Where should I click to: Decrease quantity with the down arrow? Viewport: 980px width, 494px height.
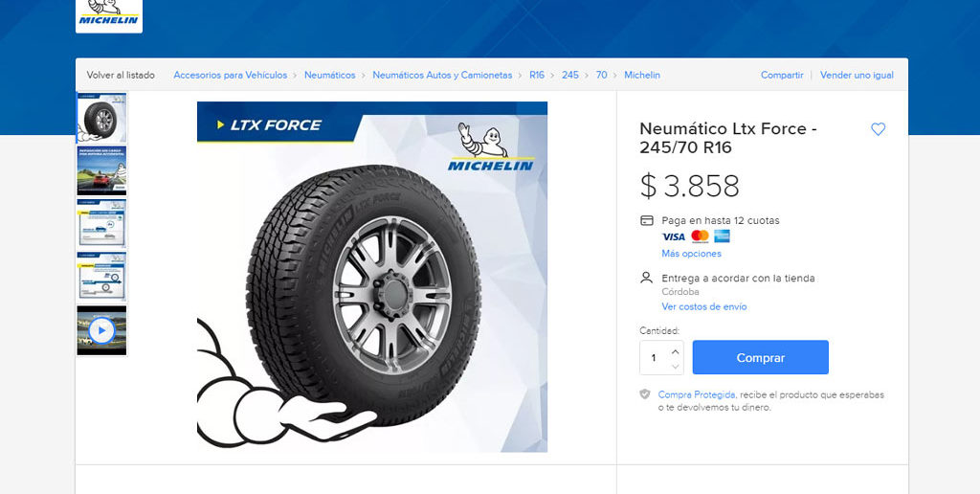[675, 366]
